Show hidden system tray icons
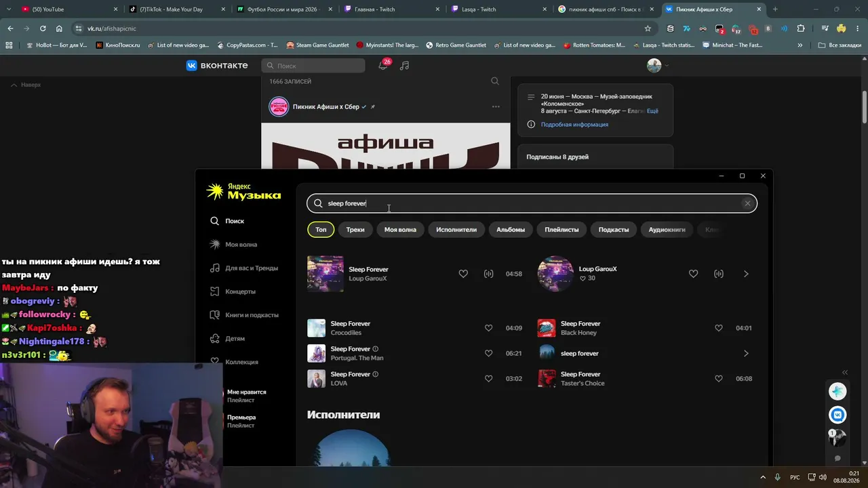The height and width of the screenshot is (488, 868). pyautogui.click(x=763, y=477)
